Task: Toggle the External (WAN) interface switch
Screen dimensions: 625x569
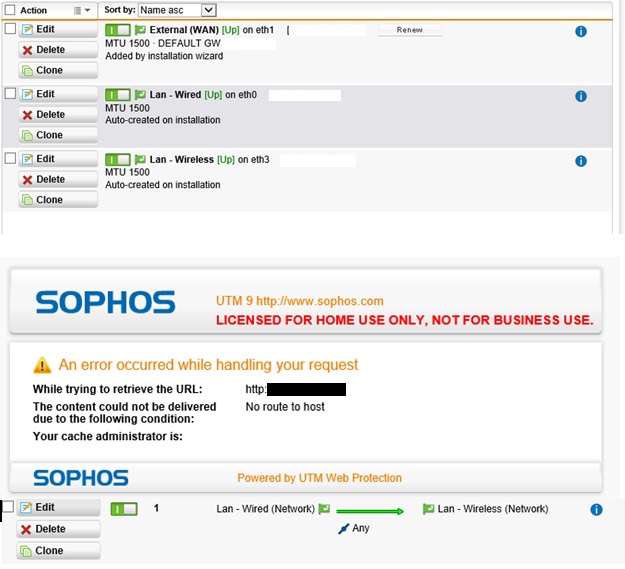Action: [x=118, y=30]
